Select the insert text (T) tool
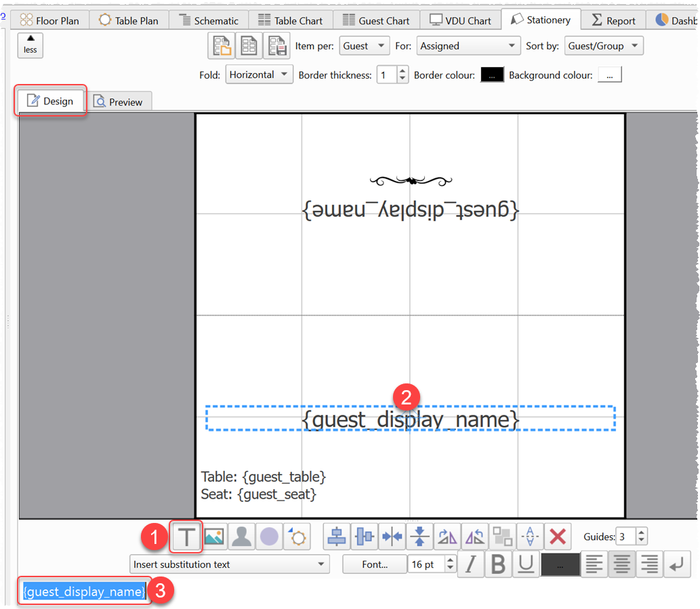Viewport: 700px width, 609px height. pyautogui.click(x=186, y=537)
